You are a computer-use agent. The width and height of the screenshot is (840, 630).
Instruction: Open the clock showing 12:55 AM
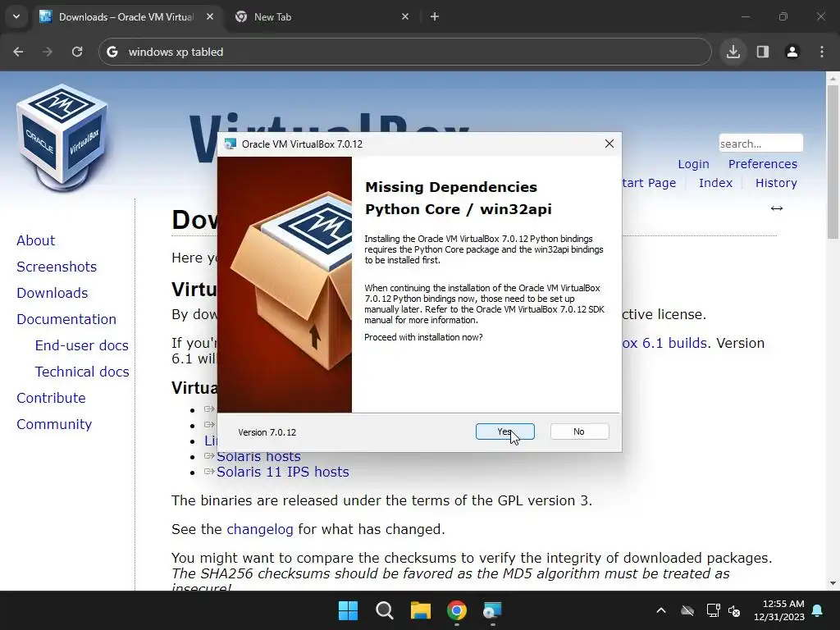(779, 610)
